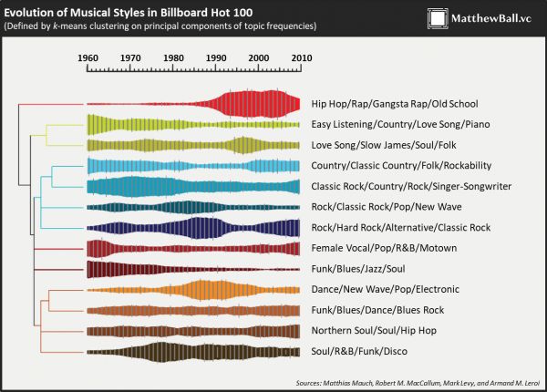The height and width of the screenshot is (392, 547).
Task: Select the Female Vocal/Pop/R&B/Motown label
Action: click(384, 248)
